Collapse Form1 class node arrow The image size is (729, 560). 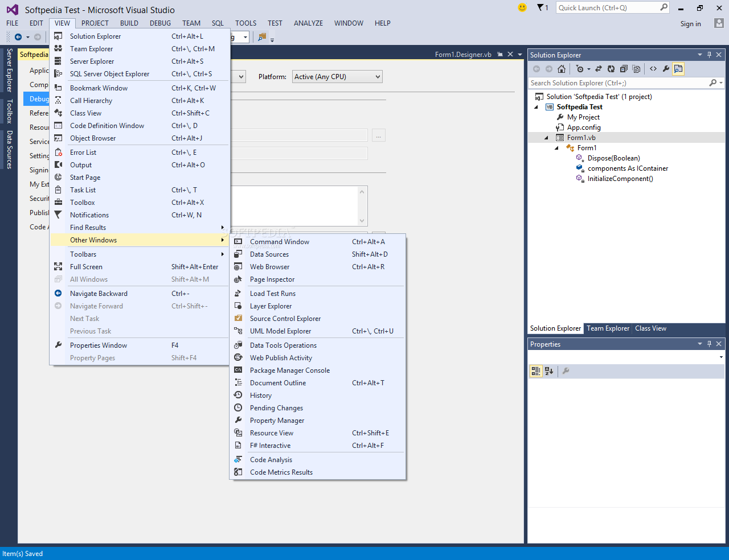pos(556,148)
